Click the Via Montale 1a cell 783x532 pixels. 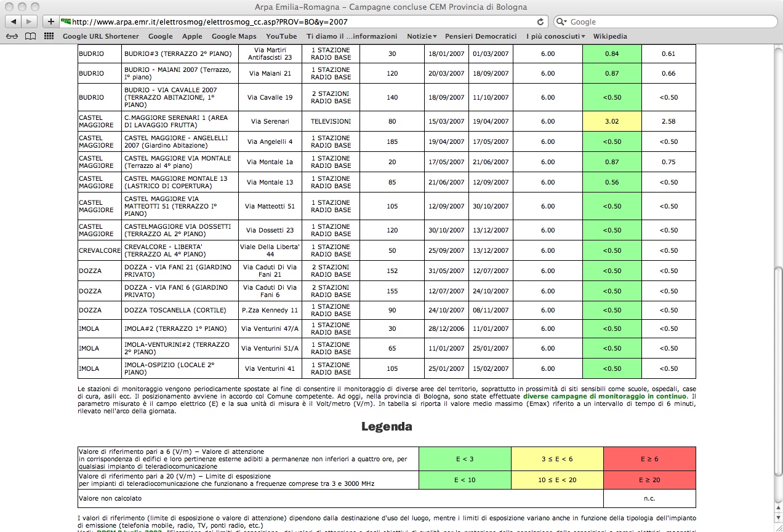click(x=270, y=162)
